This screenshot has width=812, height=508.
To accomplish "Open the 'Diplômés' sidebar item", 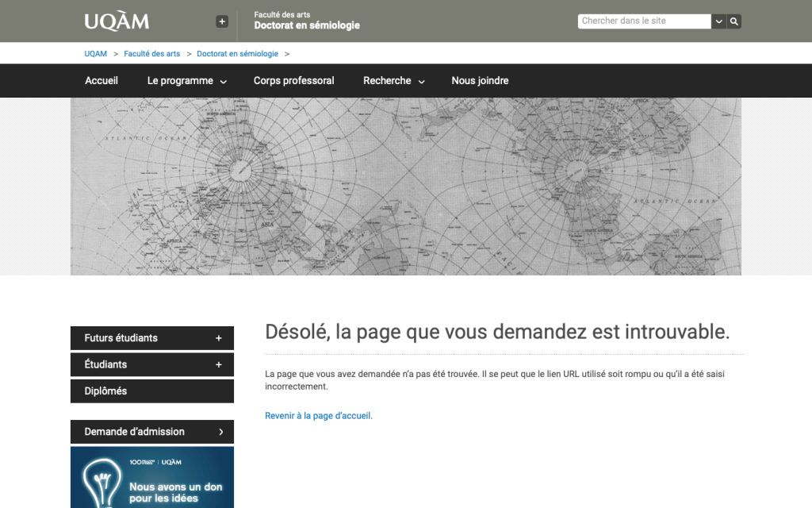I will point(105,391).
